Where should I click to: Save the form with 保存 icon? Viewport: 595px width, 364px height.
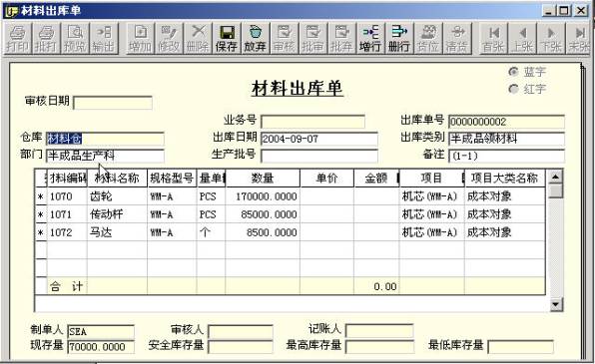(227, 38)
